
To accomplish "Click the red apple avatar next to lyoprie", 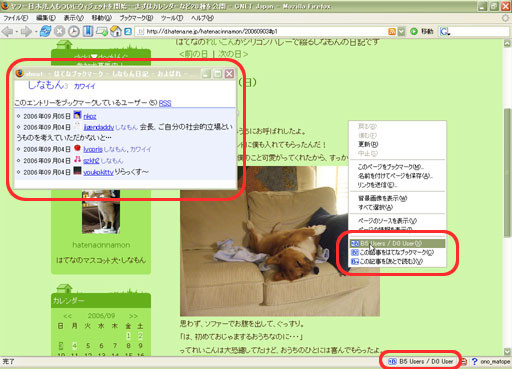I will [x=77, y=148].
